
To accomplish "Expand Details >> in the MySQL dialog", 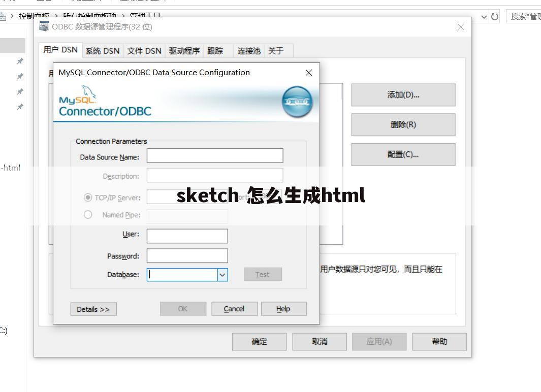I will coord(93,309).
